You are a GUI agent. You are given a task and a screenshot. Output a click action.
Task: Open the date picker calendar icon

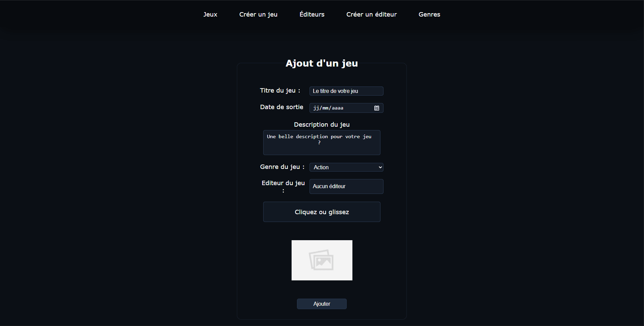[376, 108]
